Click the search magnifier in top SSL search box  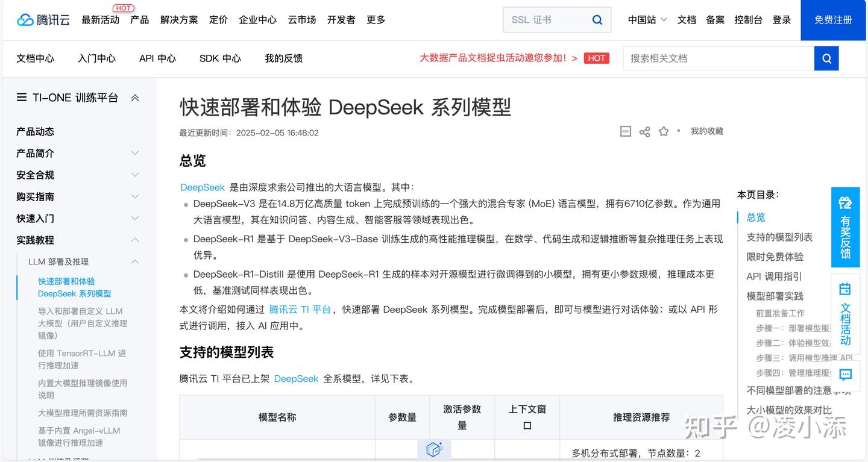[597, 20]
